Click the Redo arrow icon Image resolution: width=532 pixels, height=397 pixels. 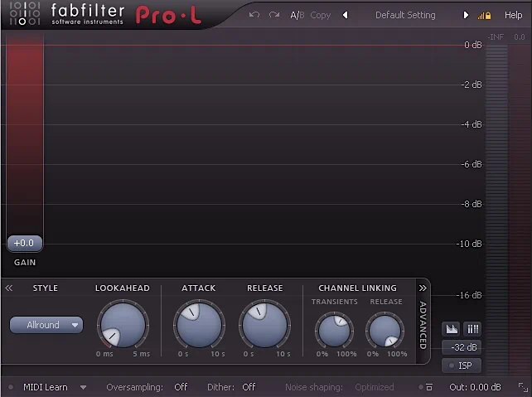(274, 15)
